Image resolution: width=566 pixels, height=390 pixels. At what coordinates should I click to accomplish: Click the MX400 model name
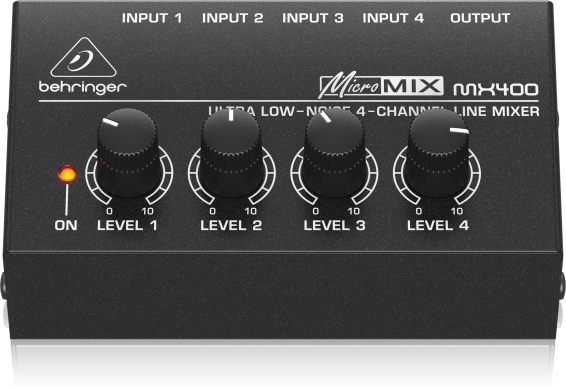pos(496,90)
